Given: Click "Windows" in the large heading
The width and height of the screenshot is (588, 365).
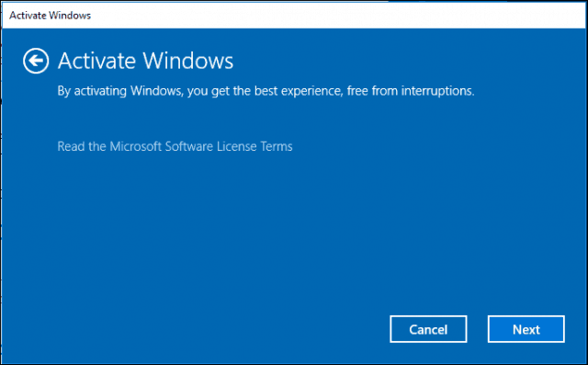Looking at the screenshot, I should coord(187,61).
